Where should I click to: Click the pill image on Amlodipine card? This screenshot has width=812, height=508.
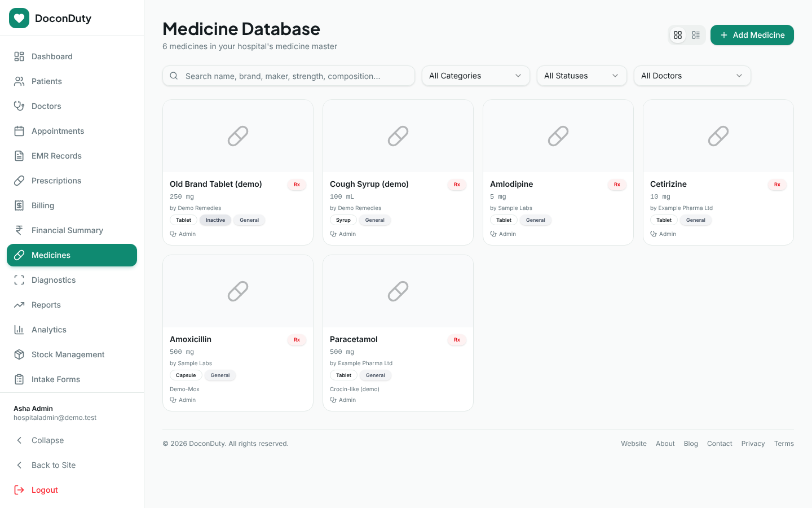point(558,136)
